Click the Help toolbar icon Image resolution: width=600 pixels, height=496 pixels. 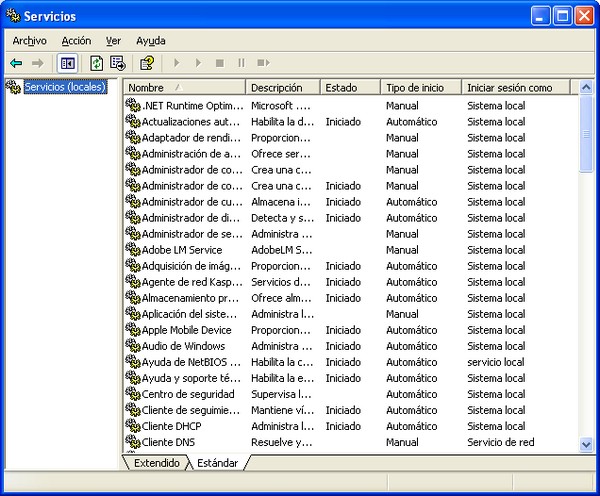coord(147,63)
